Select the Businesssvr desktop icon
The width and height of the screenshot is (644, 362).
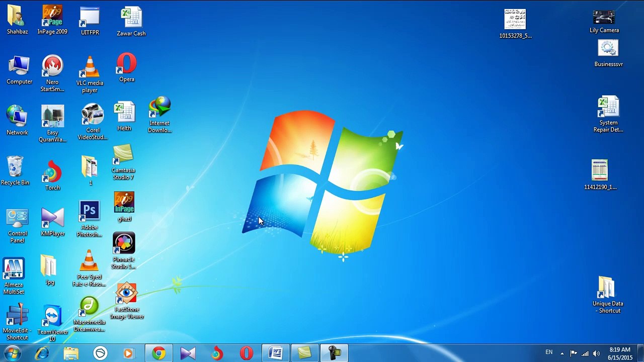pos(608,54)
